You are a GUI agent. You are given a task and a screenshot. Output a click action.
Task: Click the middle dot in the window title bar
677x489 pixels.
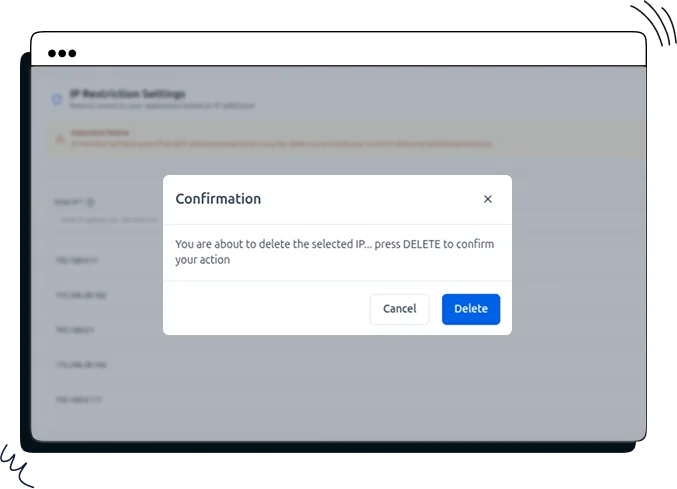[x=62, y=53]
